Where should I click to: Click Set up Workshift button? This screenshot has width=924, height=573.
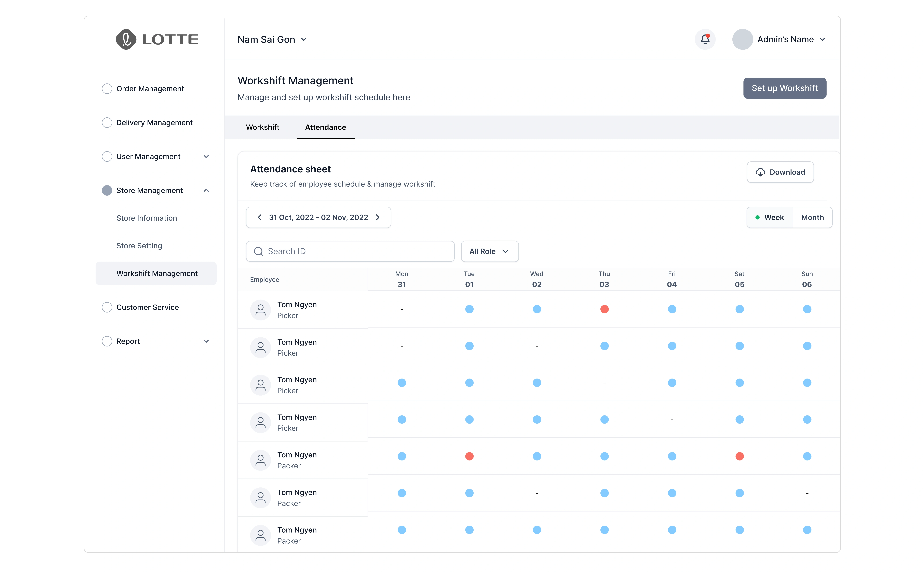(x=785, y=88)
